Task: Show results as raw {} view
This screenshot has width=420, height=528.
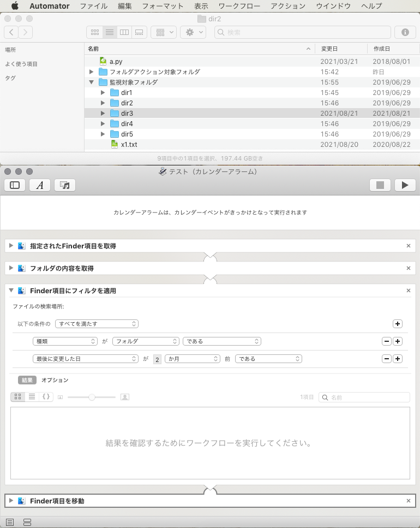Action: click(46, 396)
